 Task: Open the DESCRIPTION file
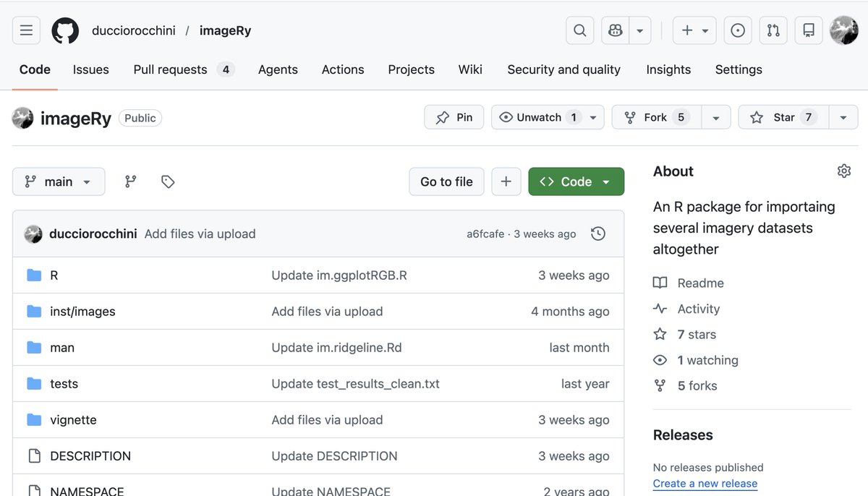[x=90, y=456]
